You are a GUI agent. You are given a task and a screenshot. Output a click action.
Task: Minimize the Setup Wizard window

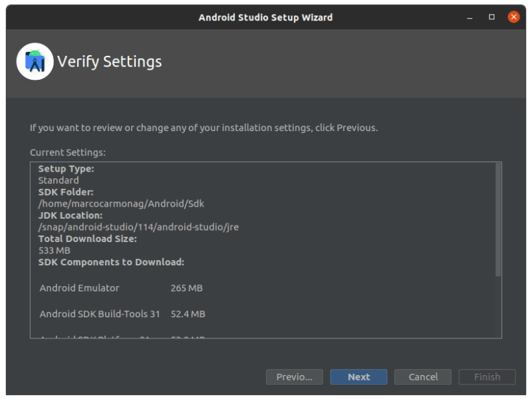[x=471, y=17]
